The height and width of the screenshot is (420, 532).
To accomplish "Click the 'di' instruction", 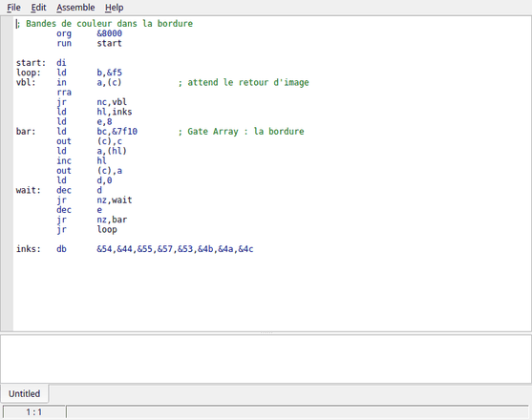I will pyautogui.click(x=61, y=63).
